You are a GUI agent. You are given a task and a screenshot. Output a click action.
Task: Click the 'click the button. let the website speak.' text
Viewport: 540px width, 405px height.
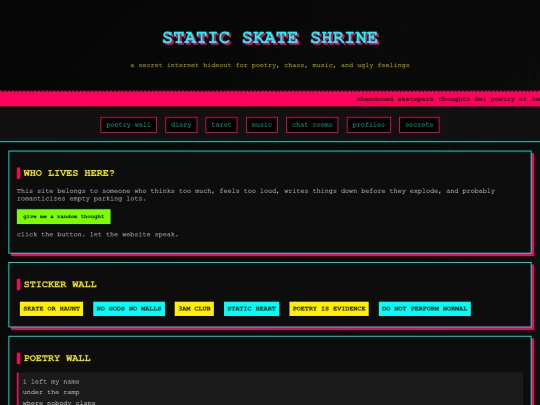[98, 235]
